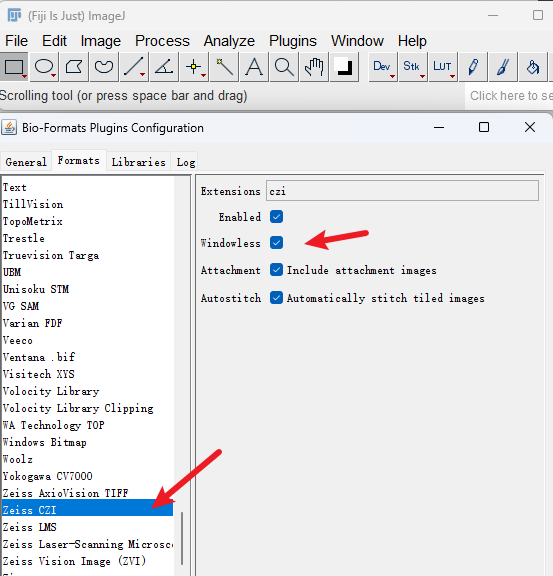Select Woolz format
The image size is (553, 576).
click(87, 459)
